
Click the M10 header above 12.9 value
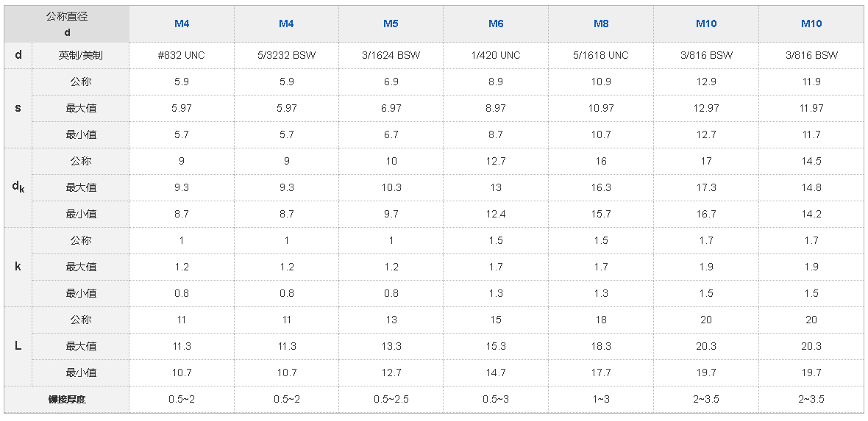click(x=706, y=24)
